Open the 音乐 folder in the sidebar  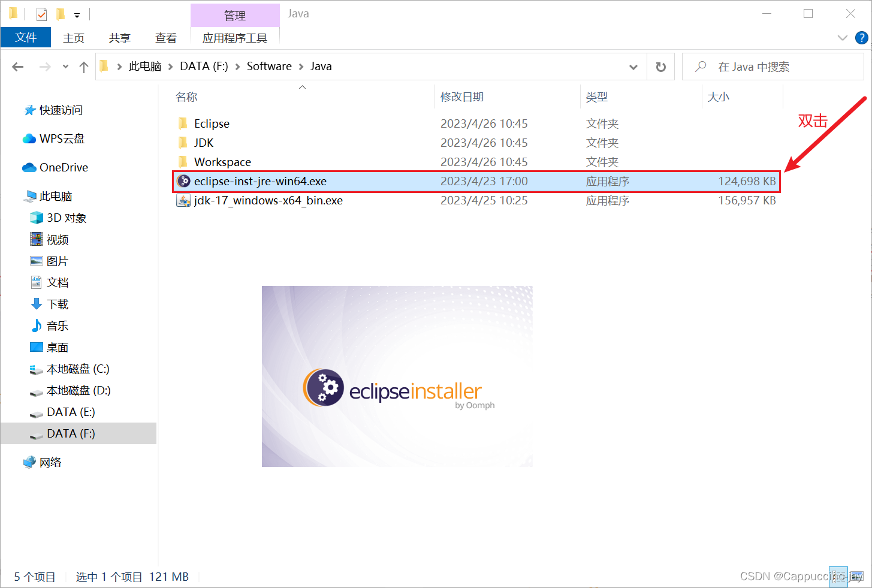[58, 325]
